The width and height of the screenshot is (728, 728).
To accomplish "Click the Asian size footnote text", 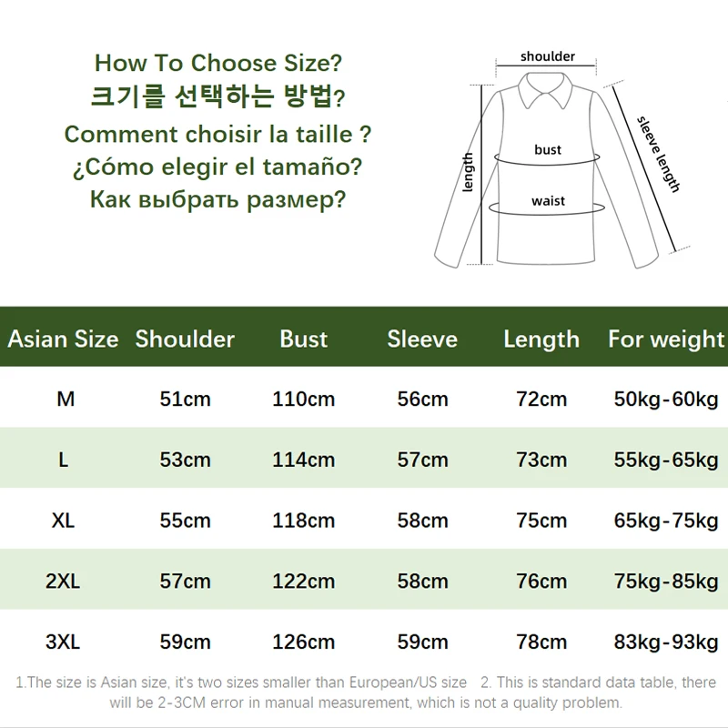I will point(242,682).
